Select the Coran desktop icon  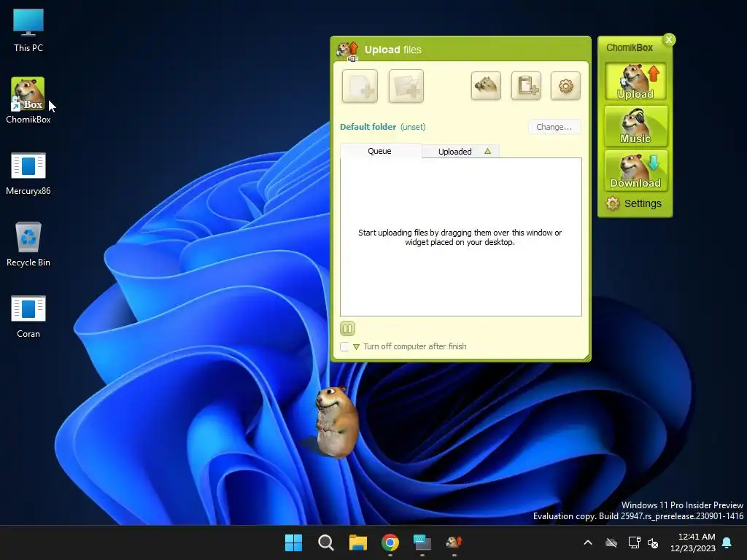pos(28,316)
